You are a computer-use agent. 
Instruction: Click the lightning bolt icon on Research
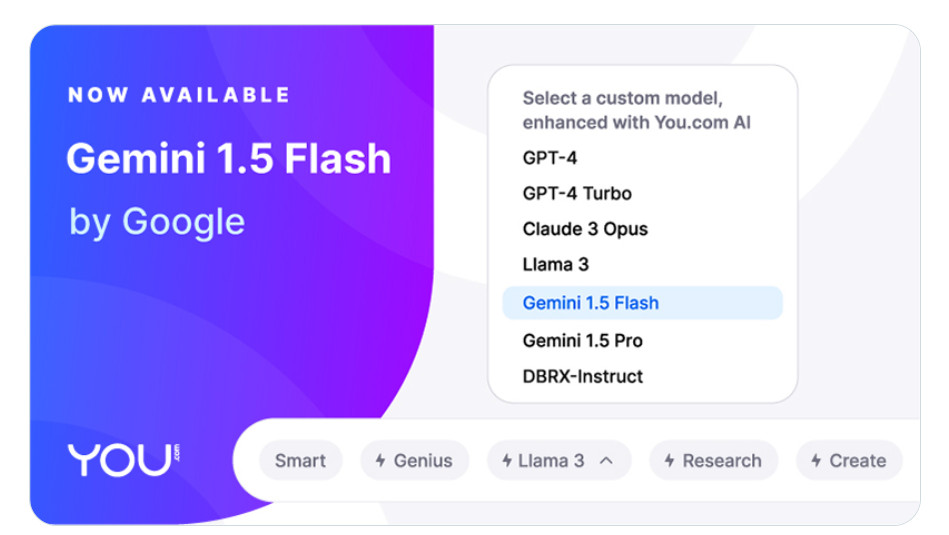click(x=669, y=461)
